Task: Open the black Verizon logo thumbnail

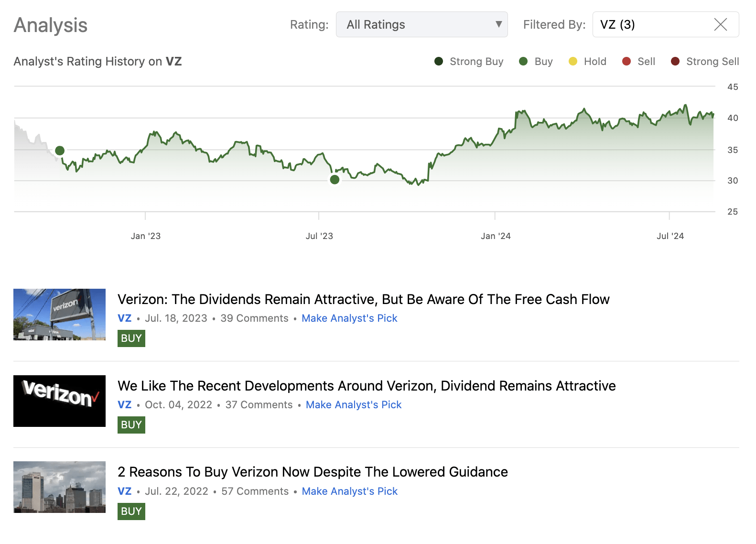Action: coord(59,401)
